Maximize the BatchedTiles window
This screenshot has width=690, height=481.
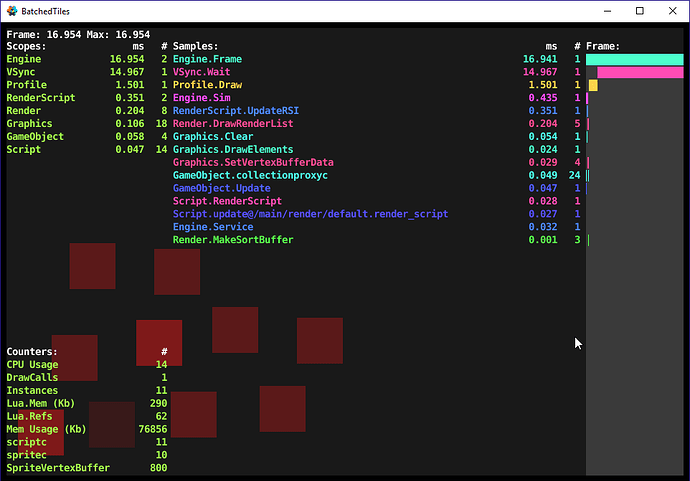pos(640,11)
